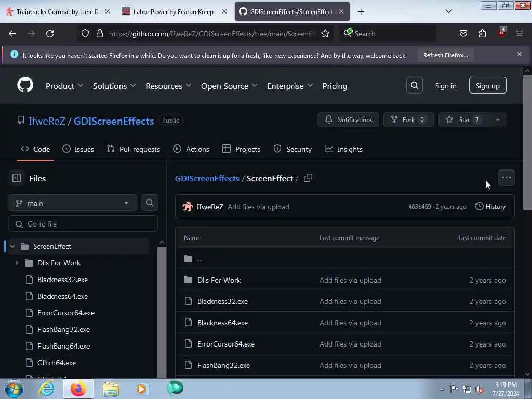
Task: Close the Traintracks Combat tab
Action: coord(108,11)
